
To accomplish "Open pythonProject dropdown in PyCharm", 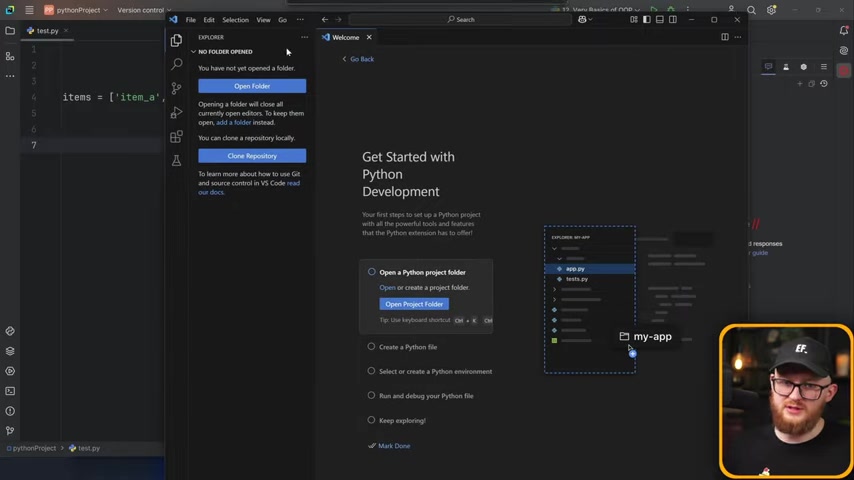I will 76,10.
